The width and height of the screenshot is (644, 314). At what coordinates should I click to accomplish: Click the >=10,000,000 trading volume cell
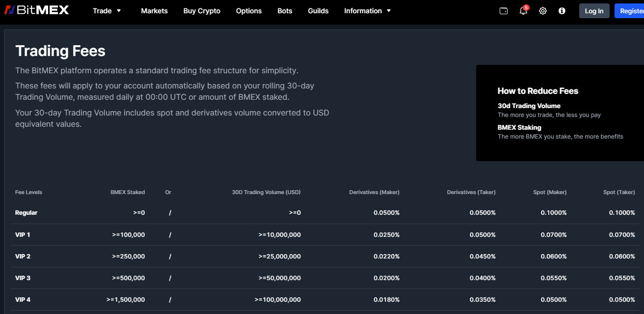pos(280,235)
